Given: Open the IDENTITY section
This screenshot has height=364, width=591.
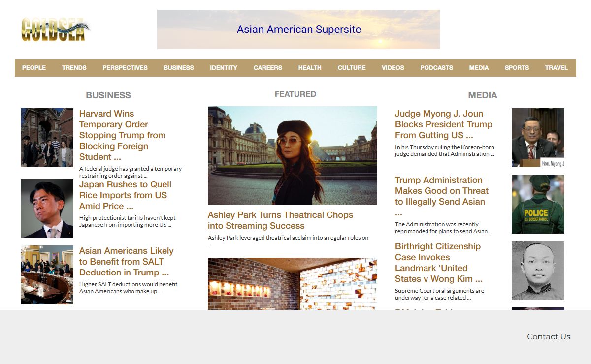Looking at the screenshot, I should 224,68.
